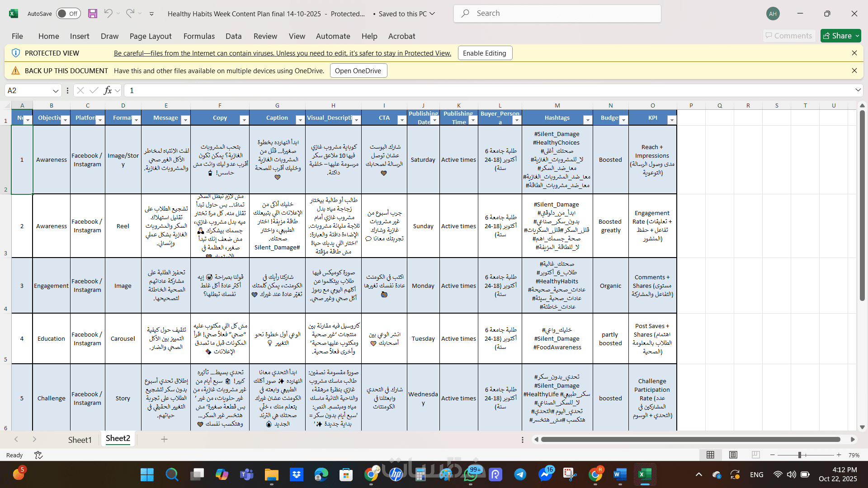Viewport: 868px width, 488px height.
Task: Toggle the AutoSave switch
Action: pyautogui.click(x=68, y=14)
